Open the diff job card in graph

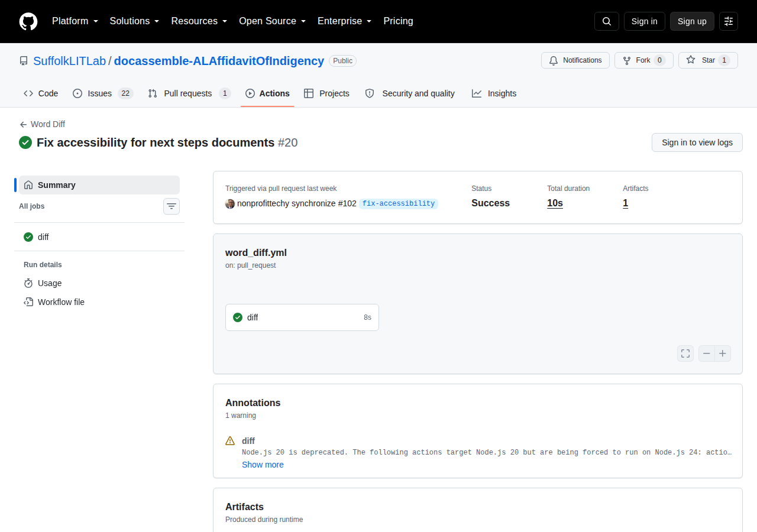302,317
